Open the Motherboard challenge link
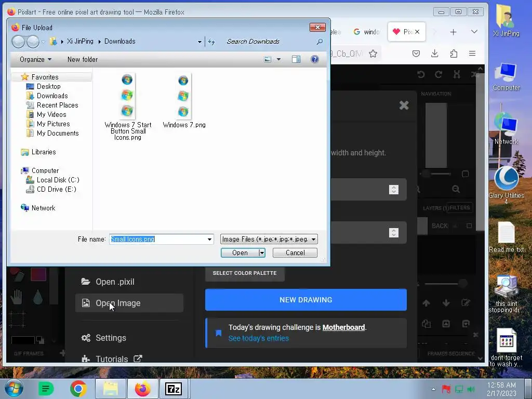This screenshot has height=399, width=532. coord(343,327)
